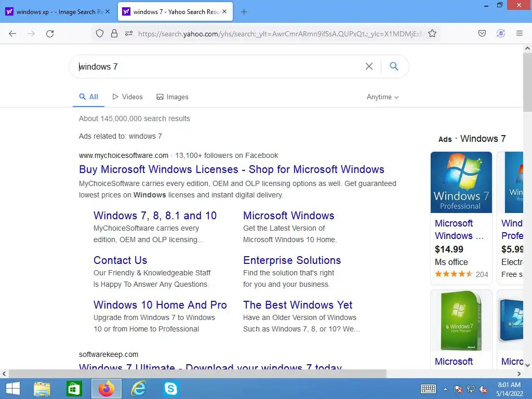Click the round extension icon in toolbar
532x399 pixels.
[500, 33]
